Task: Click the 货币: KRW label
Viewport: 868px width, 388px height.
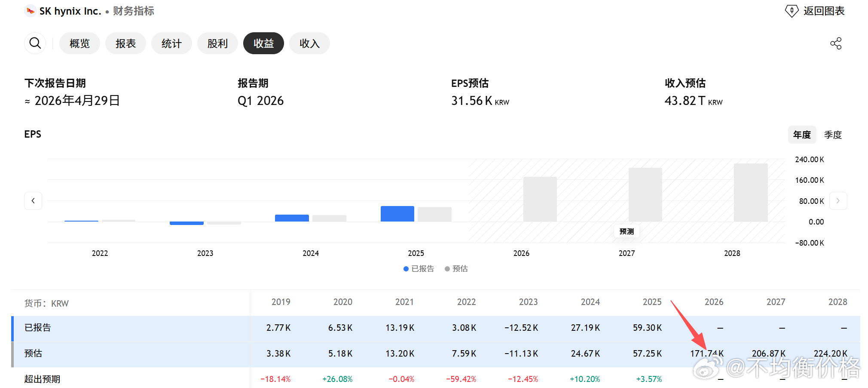Action: click(x=46, y=303)
